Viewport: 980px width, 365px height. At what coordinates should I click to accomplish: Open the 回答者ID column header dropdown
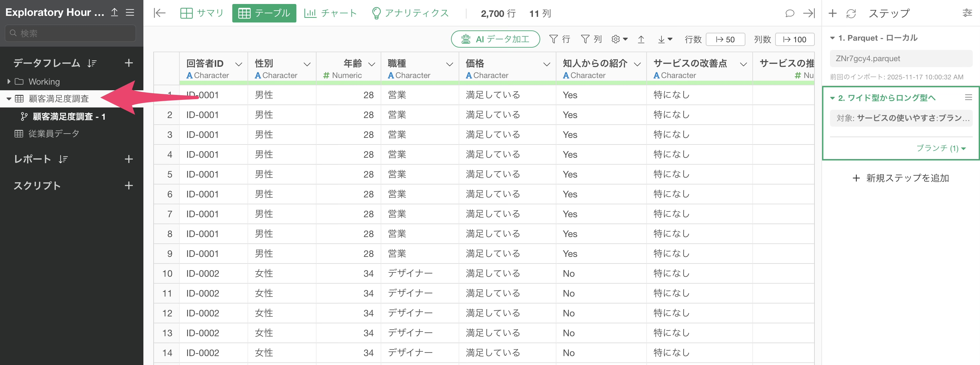(x=239, y=64)
